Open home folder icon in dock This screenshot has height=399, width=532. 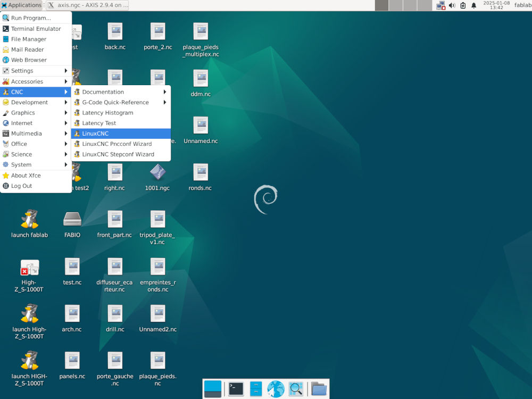pos(319,389)
